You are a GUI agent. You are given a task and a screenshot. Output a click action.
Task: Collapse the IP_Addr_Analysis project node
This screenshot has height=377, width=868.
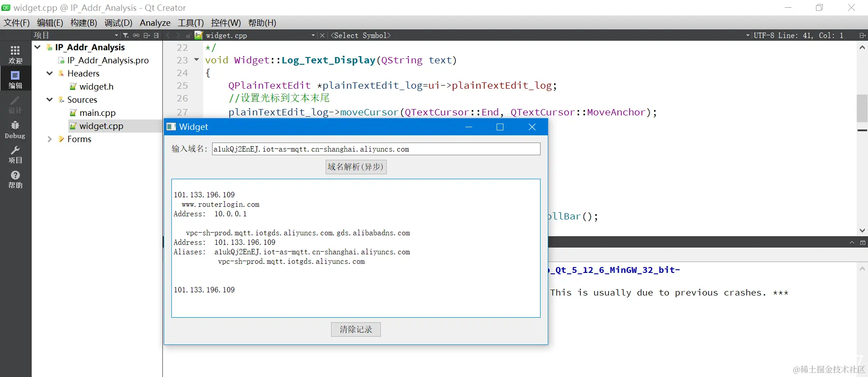click(x=38, y=47)
